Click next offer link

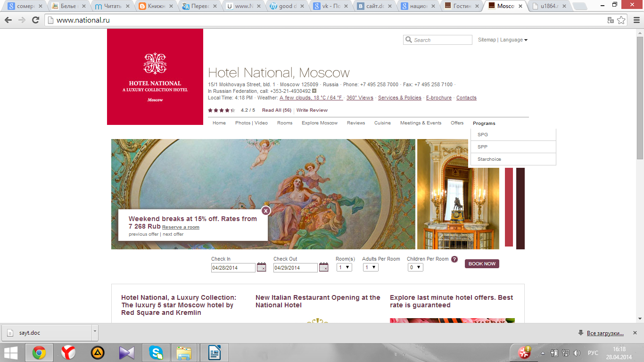coord(173,234)
